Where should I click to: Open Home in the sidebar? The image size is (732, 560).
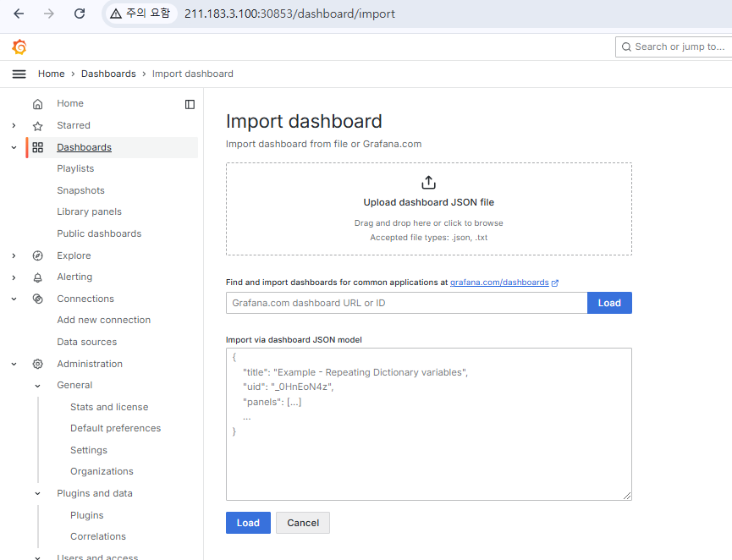pyautogui.click(x=70, y=103)
